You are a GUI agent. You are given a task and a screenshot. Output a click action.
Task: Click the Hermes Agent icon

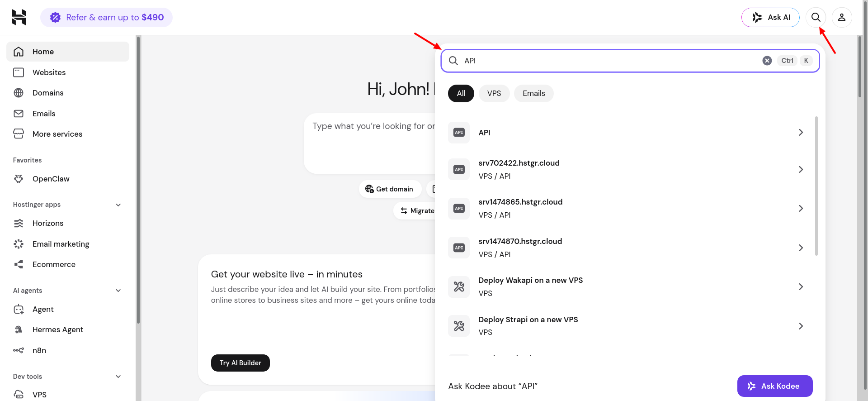[19, 329]
